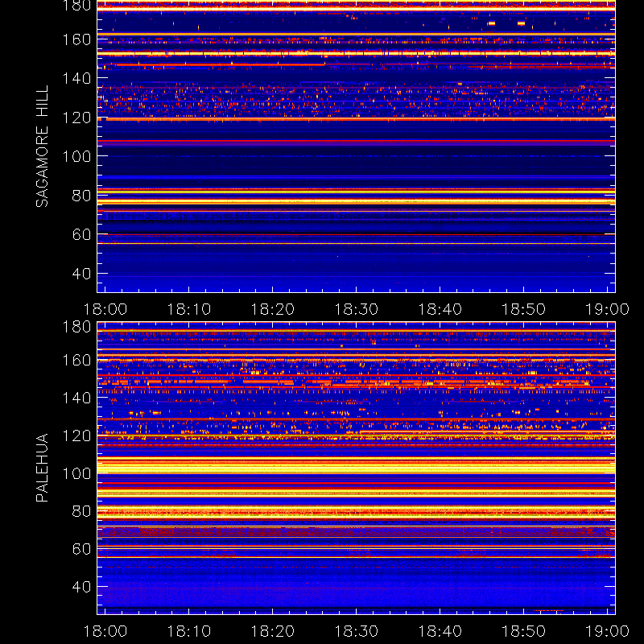644x644 pixels.
Task: Click 18:20 under the Sagamore Hill plot
Action: pos(273,309)
